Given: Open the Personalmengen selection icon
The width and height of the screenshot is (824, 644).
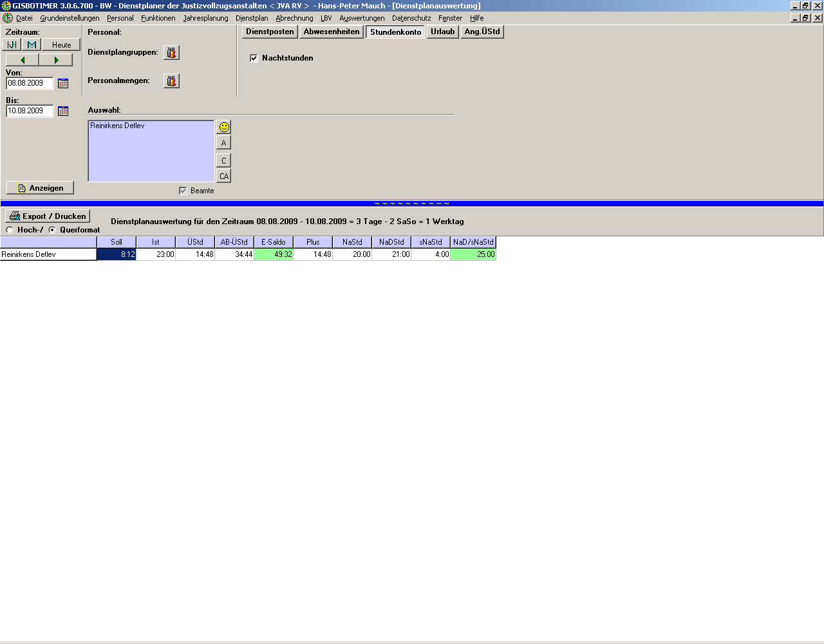Looking at the screenshot, I should click(x=171, y=81).
